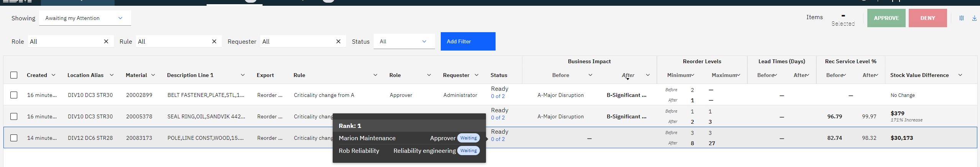This screenshot has width=980, height=167.
Task: Click the download/export icon
Action: coord(974,18)
